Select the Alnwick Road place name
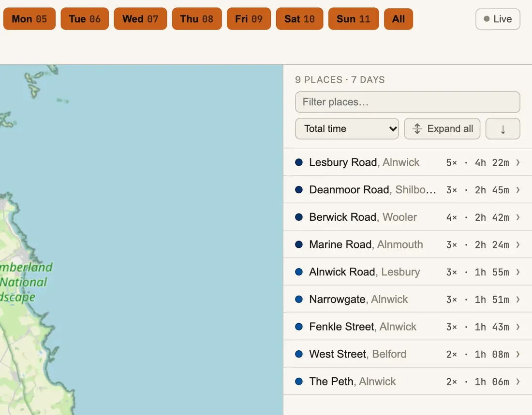Image resolution: width=532 pixels, height=415 pixels. coord(342,272)
